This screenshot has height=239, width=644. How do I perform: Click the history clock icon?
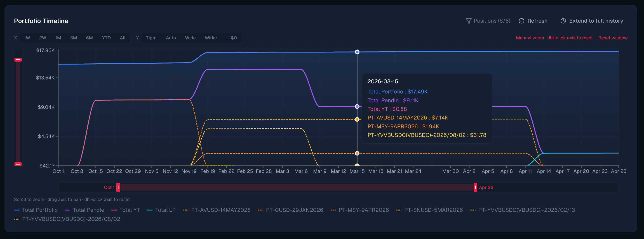(x=563, y=21)
